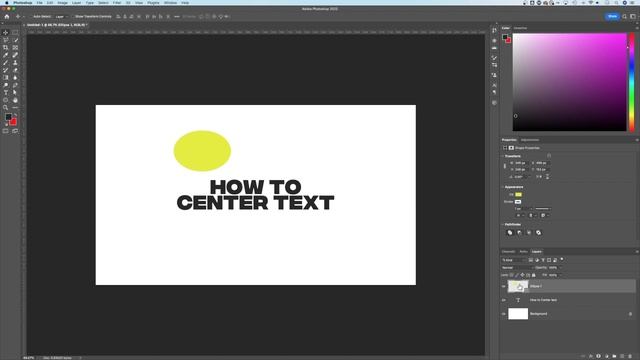The image size is (640, 360).
Task: Select the Hand tool
Action: click(15, 100)
